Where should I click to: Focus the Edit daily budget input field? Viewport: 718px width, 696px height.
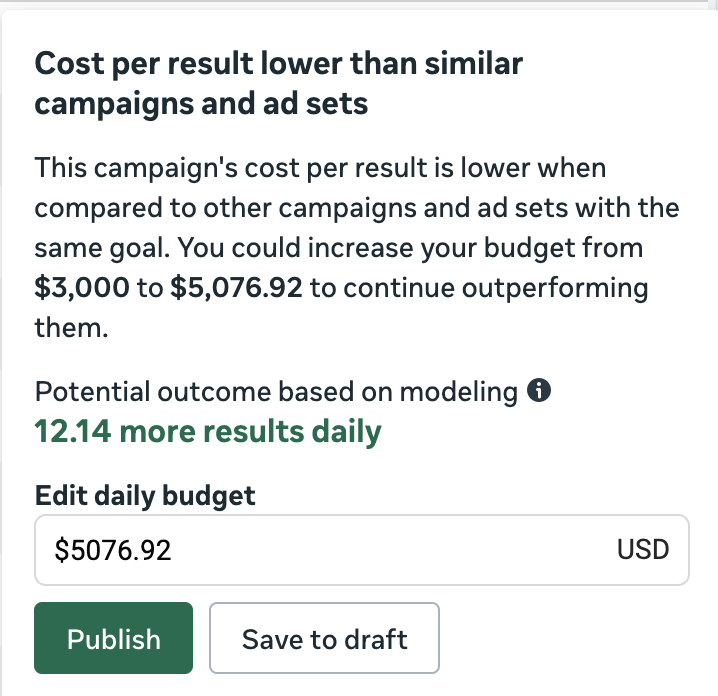[362, 550]
